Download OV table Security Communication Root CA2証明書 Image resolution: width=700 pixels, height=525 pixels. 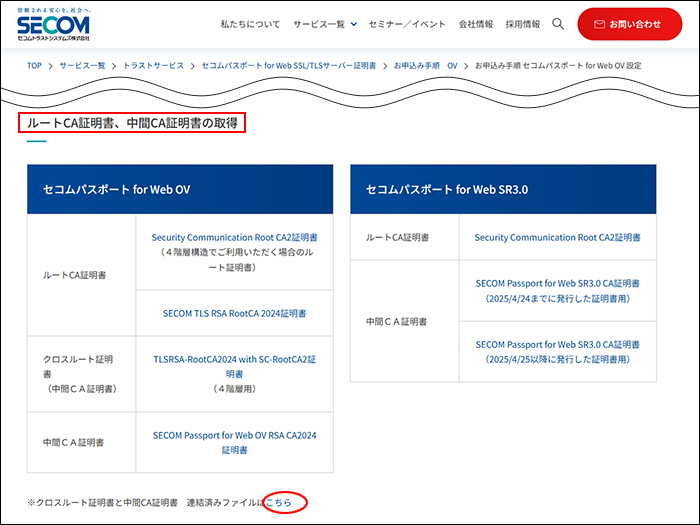[x=234, y=238]
